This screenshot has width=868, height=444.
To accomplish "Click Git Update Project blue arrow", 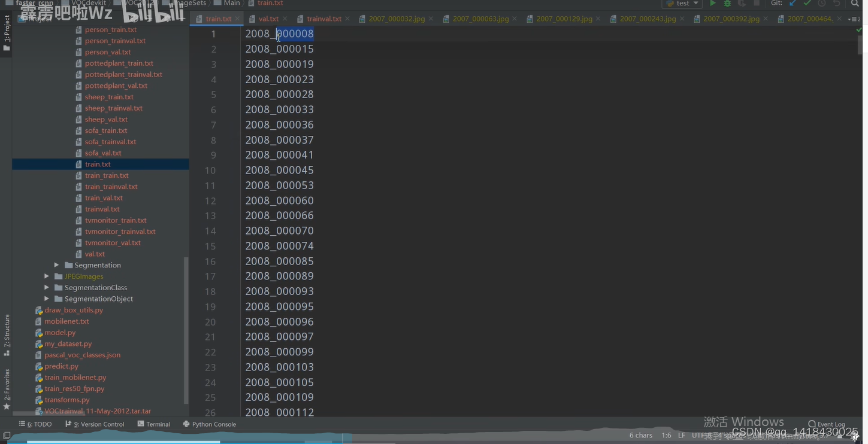I will [793, 4].
